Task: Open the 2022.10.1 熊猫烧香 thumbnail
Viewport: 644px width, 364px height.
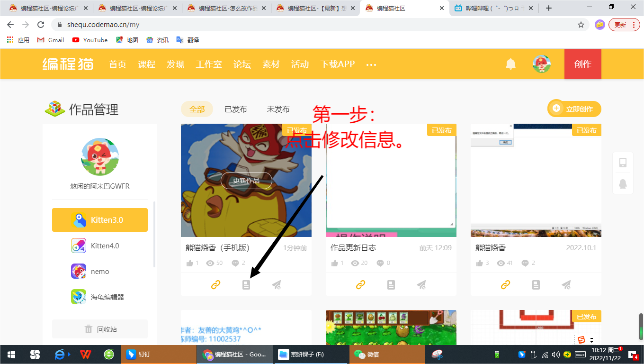Action: point(536,180)
